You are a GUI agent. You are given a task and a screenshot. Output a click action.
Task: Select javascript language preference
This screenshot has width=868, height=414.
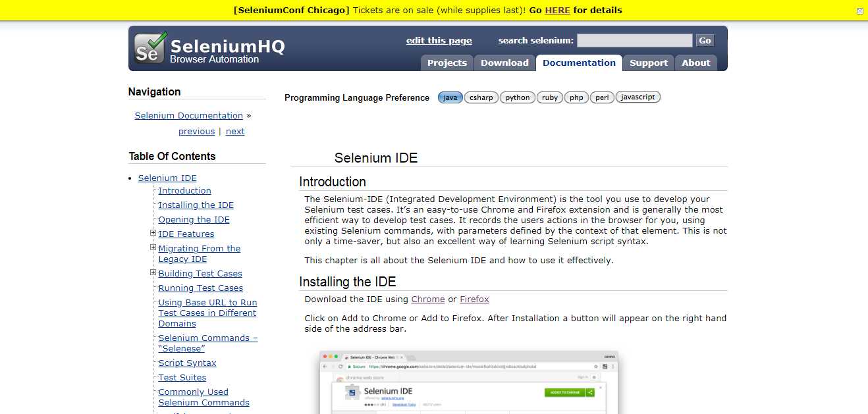pyautogui.click(x=638, y=97)
